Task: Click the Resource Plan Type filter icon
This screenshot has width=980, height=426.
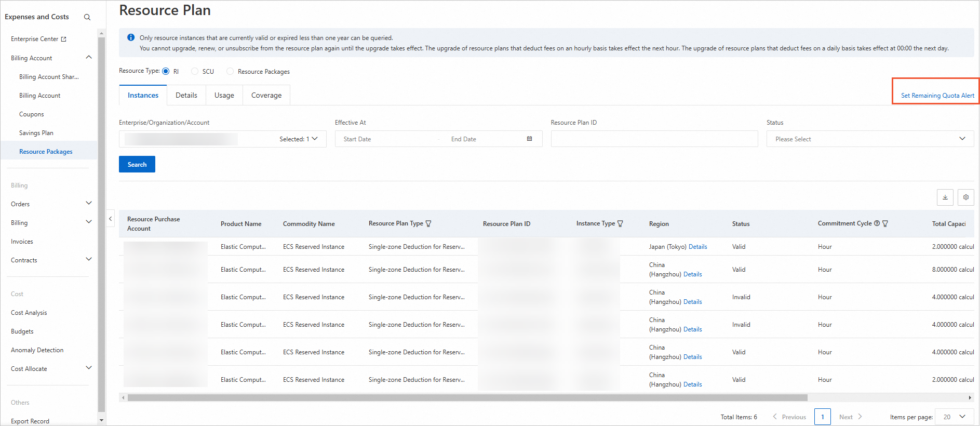Action: pyautogui.click(x=428, y=224)
